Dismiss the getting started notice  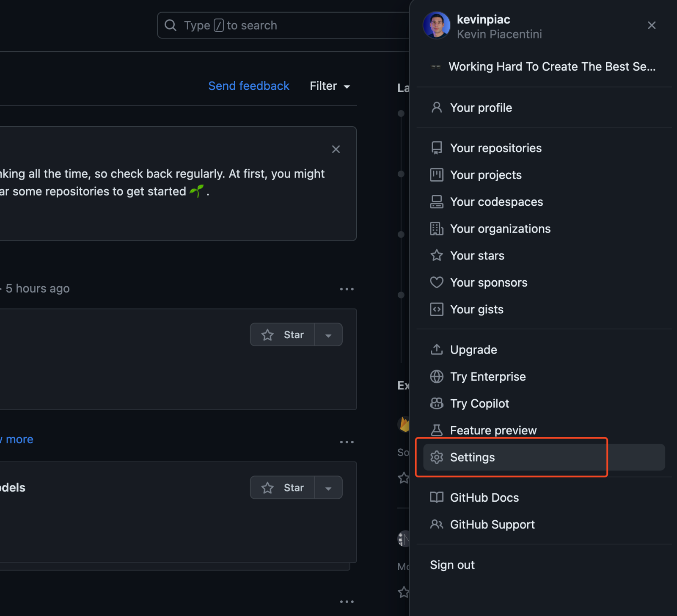pos(336,149)
